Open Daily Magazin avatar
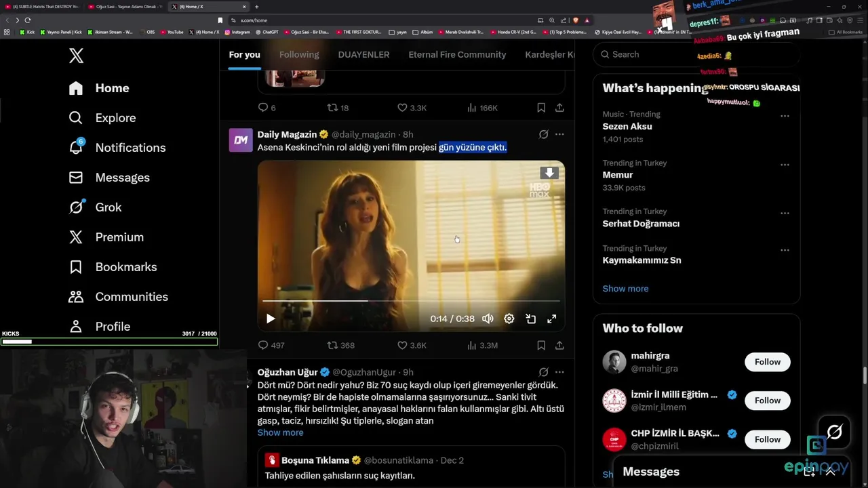 [x=241, y=140]
